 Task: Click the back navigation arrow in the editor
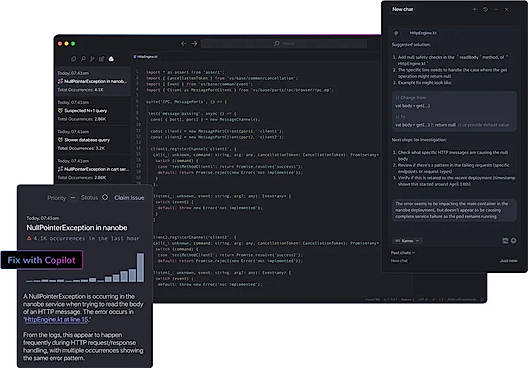183,44
